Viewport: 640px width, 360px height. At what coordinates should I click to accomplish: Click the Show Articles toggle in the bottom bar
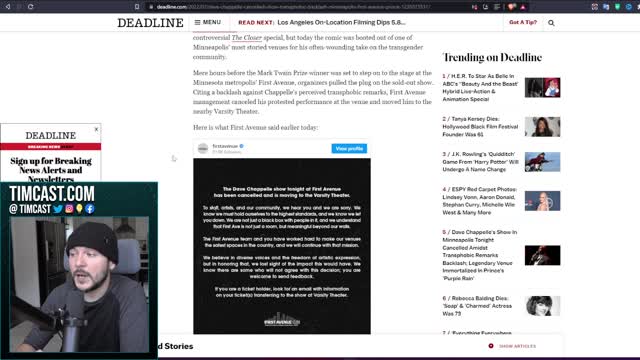pyautogui.click(x=512, y=346)
